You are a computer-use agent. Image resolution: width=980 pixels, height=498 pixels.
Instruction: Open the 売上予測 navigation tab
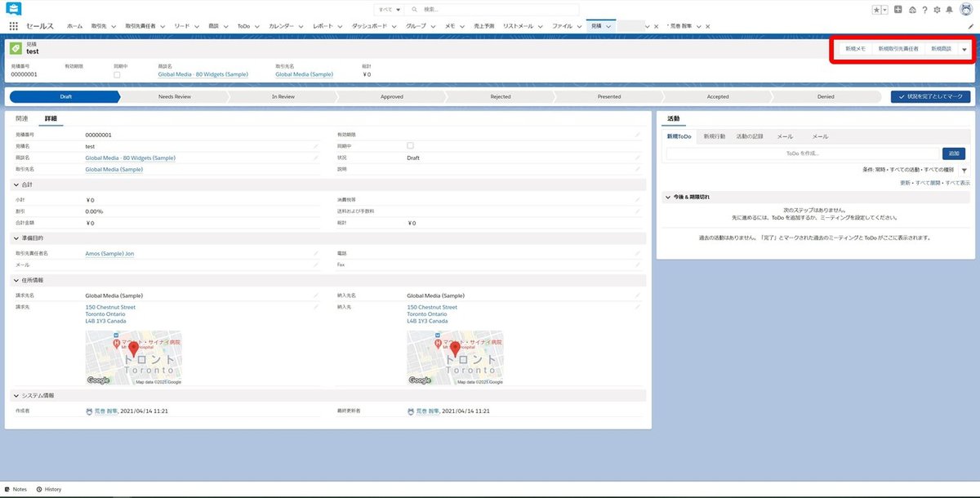(483, 26)
